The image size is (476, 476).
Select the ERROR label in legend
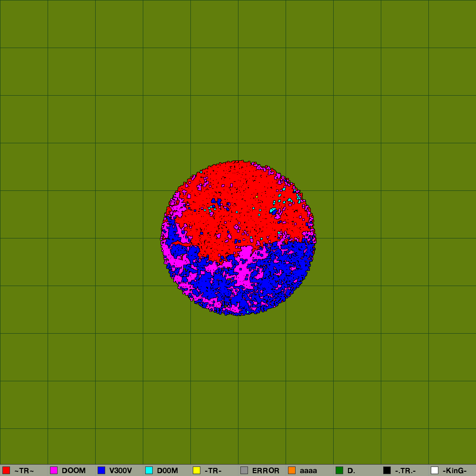266,471
